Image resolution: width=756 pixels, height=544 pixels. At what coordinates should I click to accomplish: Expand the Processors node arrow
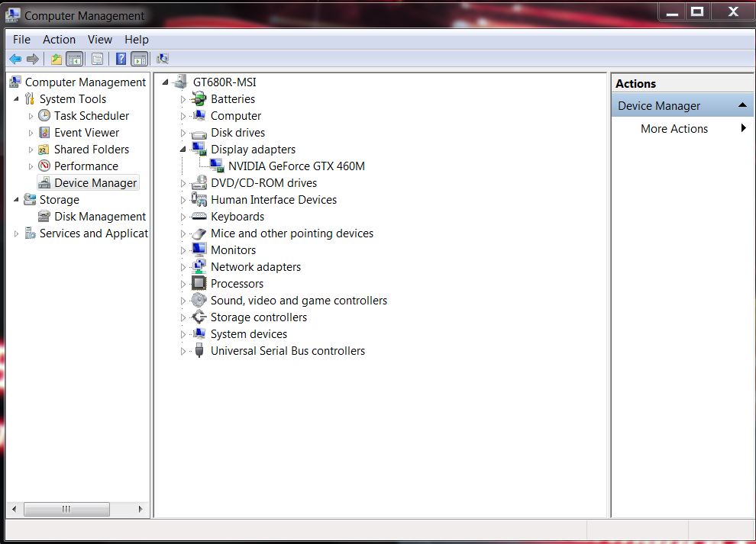(x=183, y=285)
